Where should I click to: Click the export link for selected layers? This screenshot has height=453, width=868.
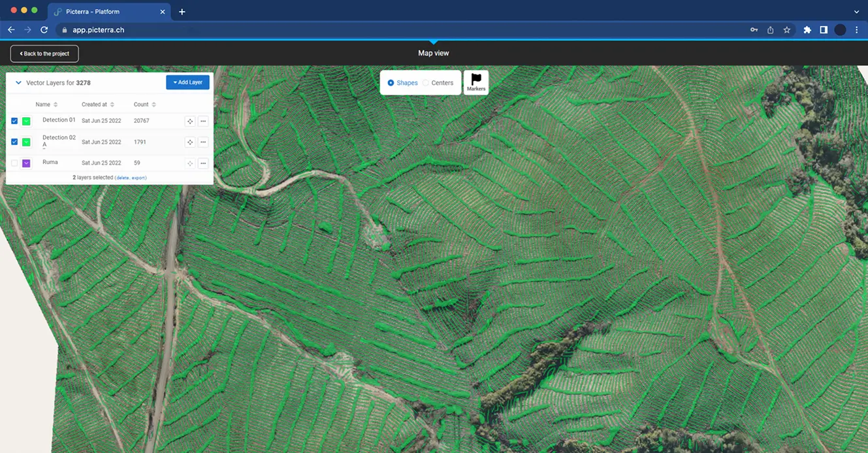pos(138,178)
